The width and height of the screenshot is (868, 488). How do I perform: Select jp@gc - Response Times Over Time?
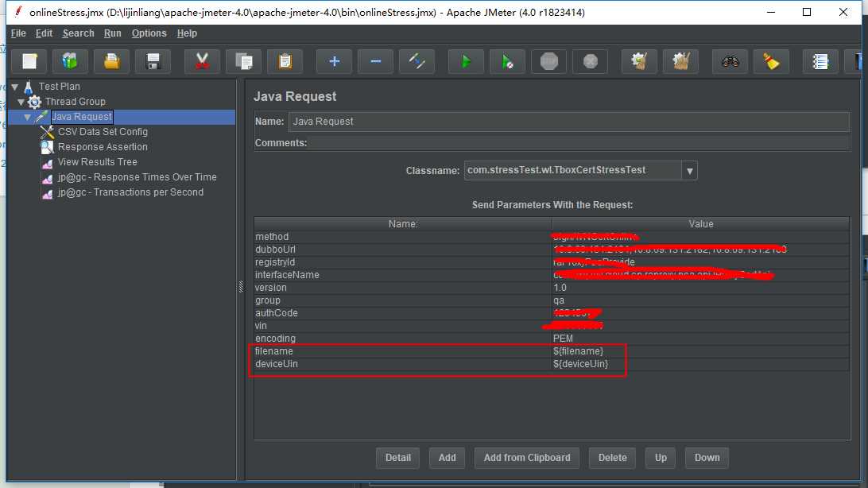click(x=137, y=177)
